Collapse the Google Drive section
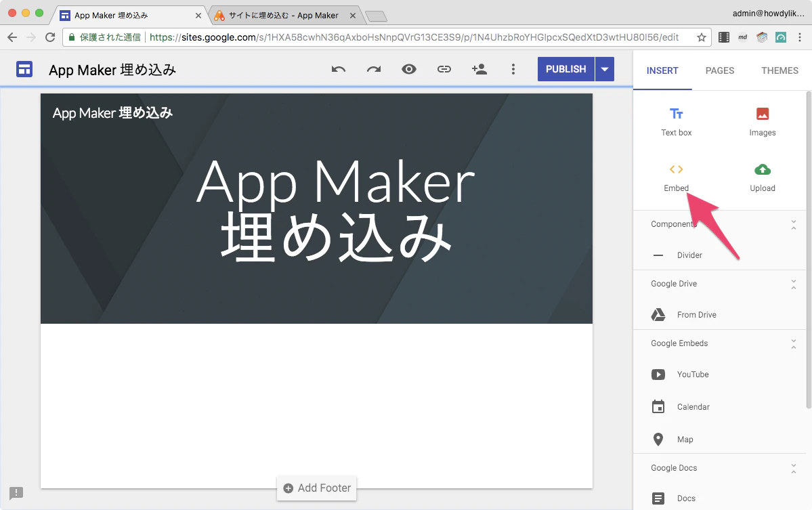The image size is (812, 510). pyautogui.click(x=793, y=284)
